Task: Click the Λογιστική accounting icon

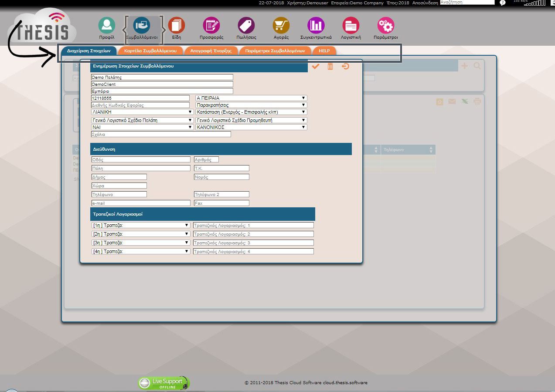Action: (351, 26)
